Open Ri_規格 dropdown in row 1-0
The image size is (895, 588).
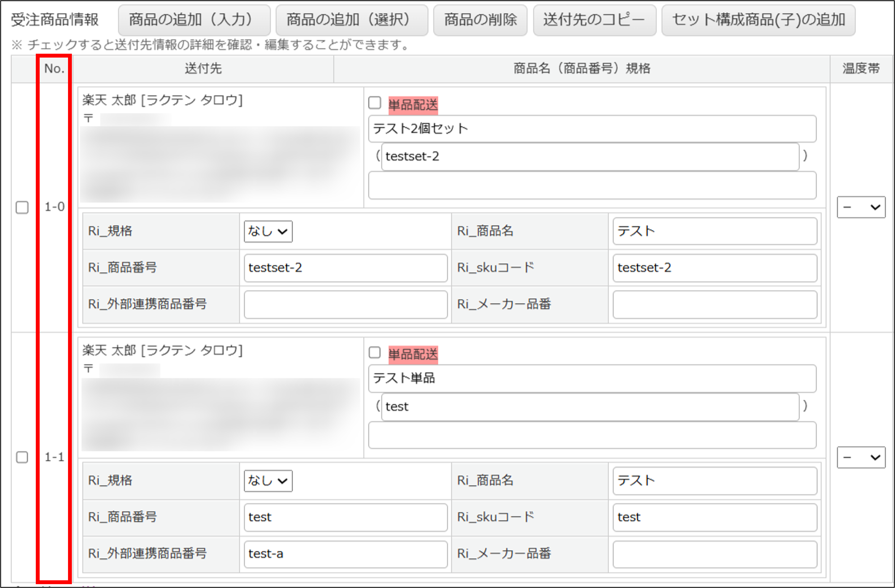tap(268, 231)
